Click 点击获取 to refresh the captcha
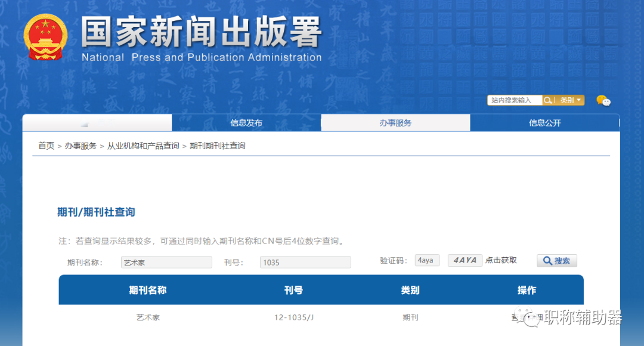This screenshot has width=644, height=346. [501, 260]
